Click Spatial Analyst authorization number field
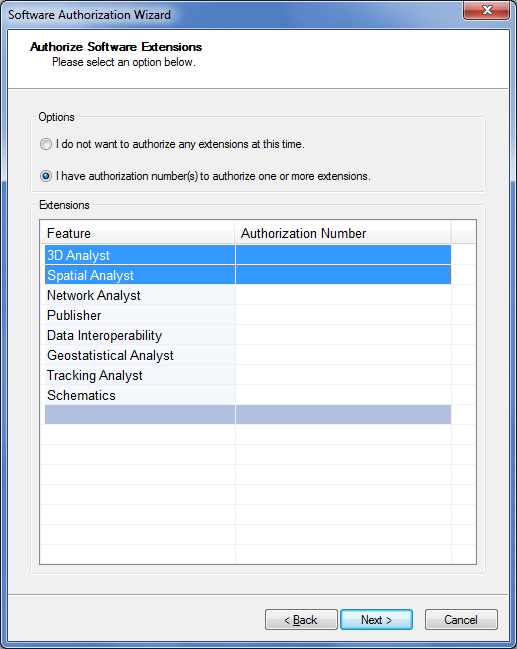517x649 pixels. pyautogui.click(x=343, y=275)
